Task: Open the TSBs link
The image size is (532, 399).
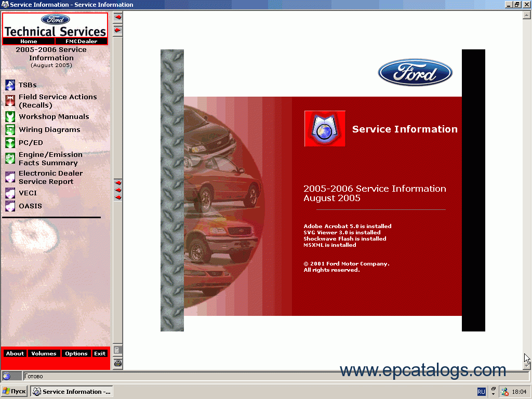Action: coord(28,85)
